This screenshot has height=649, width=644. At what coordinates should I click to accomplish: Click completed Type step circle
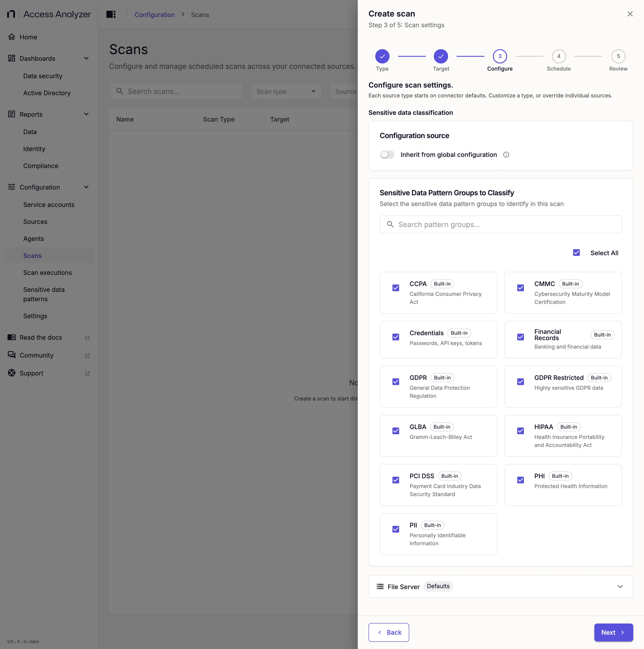(382, 56)
